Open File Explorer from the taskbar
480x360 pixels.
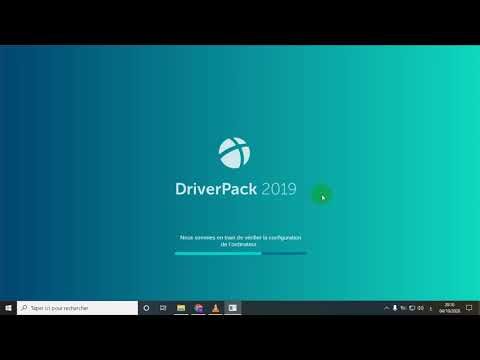click(x=181, y=308)
